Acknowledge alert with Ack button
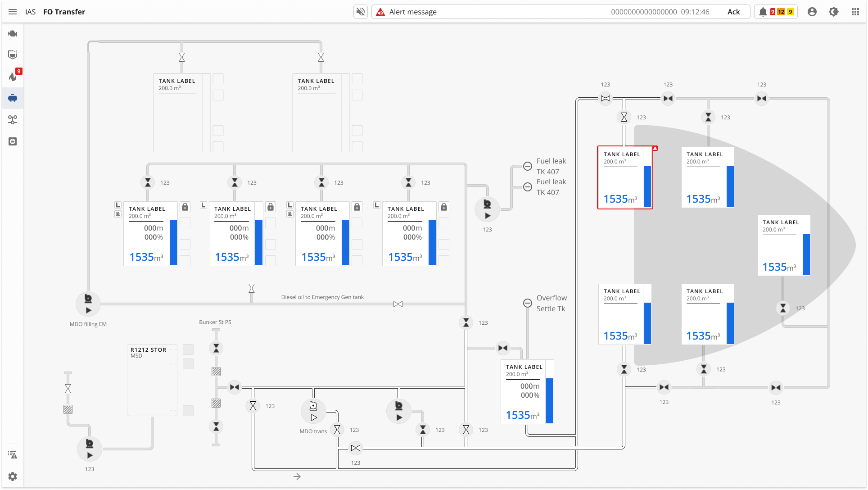This screenshot has height=490, width=868. 733,12
